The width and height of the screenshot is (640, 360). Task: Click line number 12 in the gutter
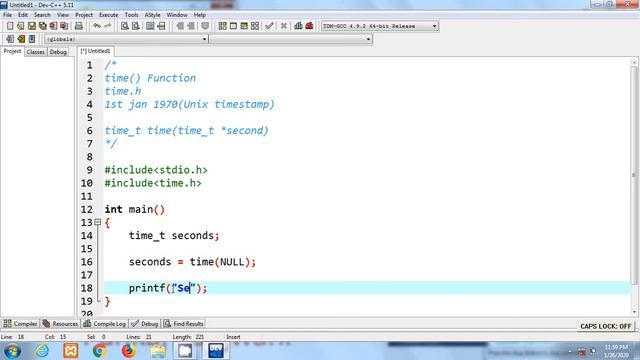87,209
